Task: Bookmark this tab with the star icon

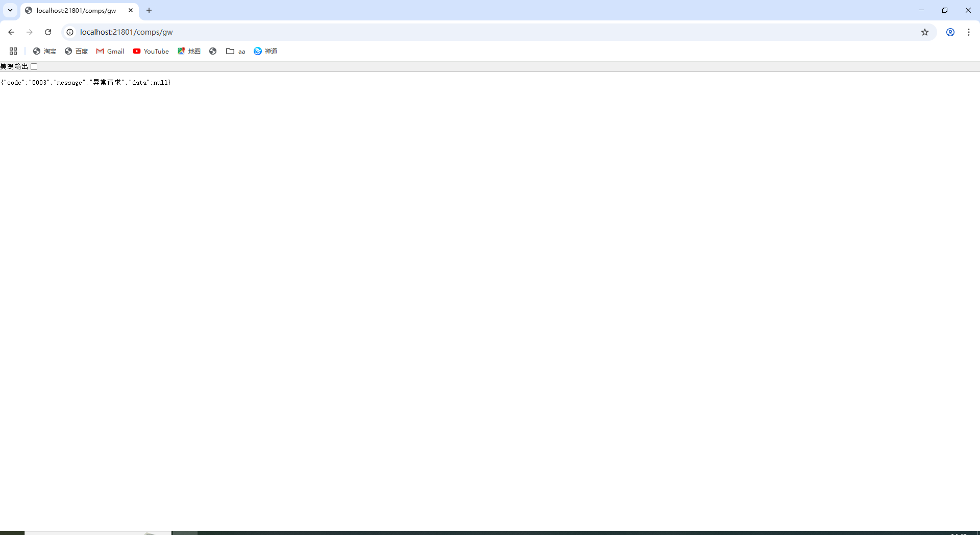Action: [925, 32]
